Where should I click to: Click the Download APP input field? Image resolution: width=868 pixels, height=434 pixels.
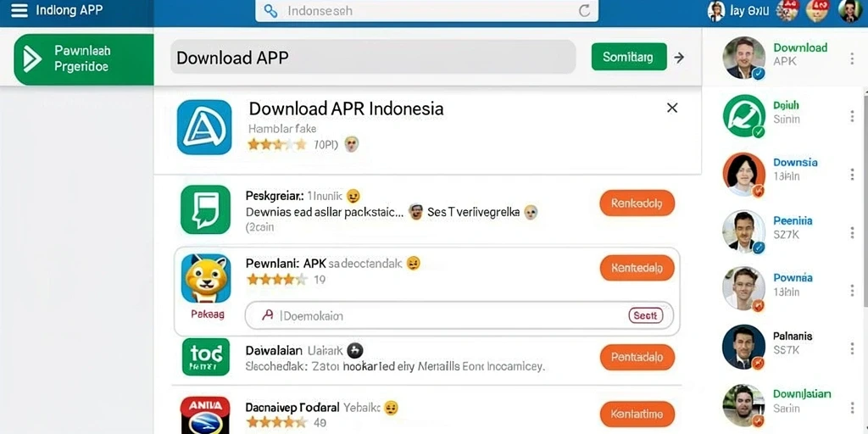pyautogui.click(x=373, y=57)
